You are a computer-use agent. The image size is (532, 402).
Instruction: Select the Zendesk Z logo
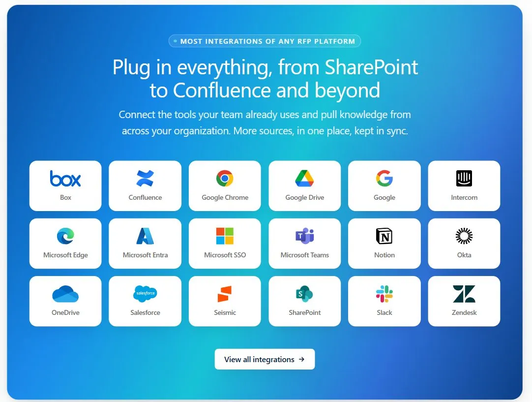464,294
